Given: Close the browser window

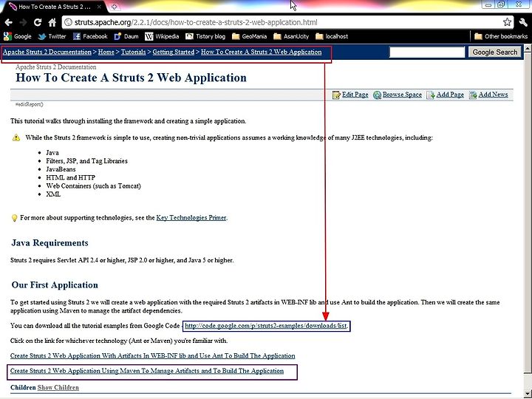Looking at the screenshot, I should coord(519,4).
